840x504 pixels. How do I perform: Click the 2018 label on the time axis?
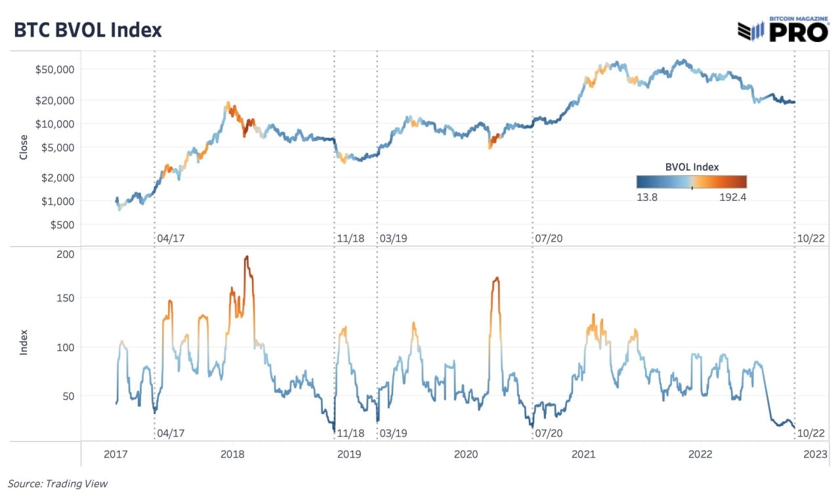232,454
